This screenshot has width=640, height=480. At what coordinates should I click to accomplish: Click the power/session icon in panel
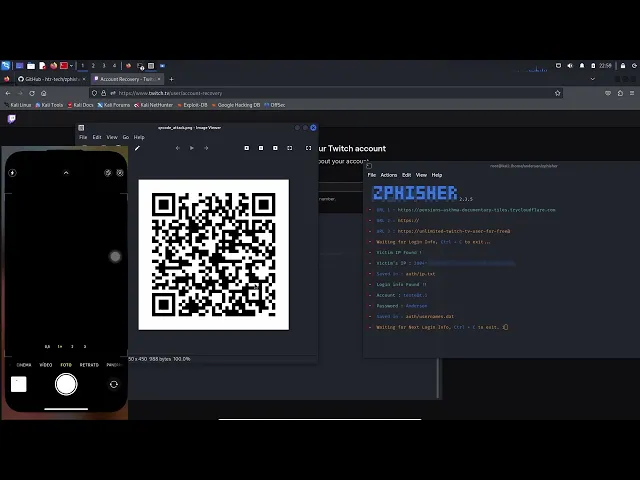635,66
